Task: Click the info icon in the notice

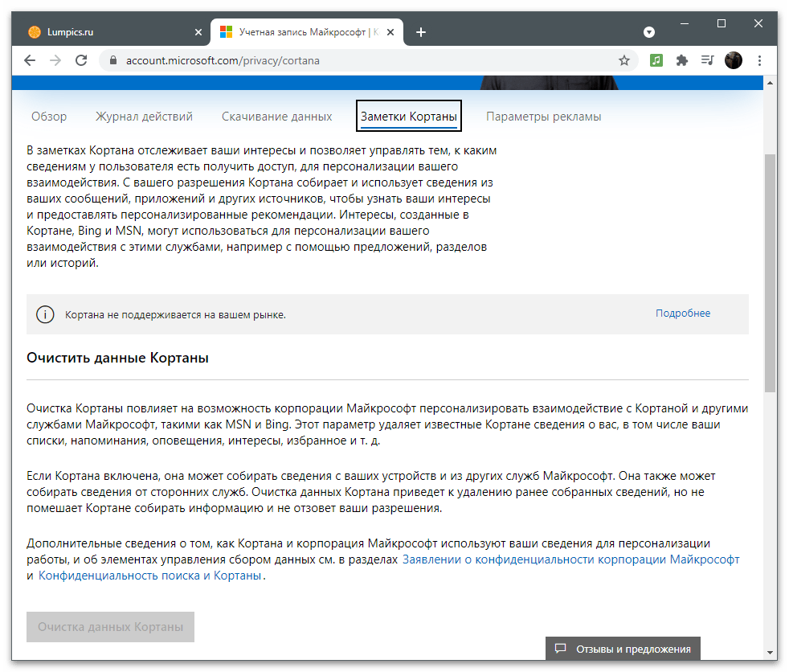Action: point(45,314)
